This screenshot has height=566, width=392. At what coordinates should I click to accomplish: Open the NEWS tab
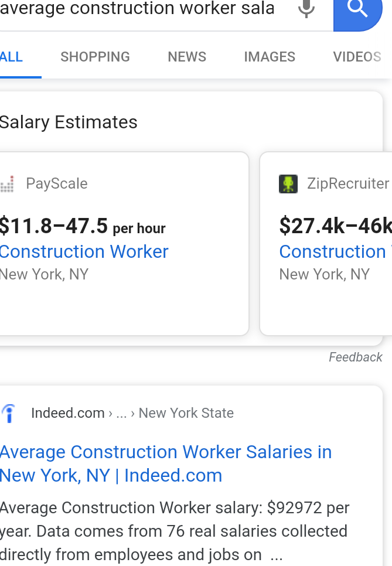pyautogui.click(x=187, y=57)
